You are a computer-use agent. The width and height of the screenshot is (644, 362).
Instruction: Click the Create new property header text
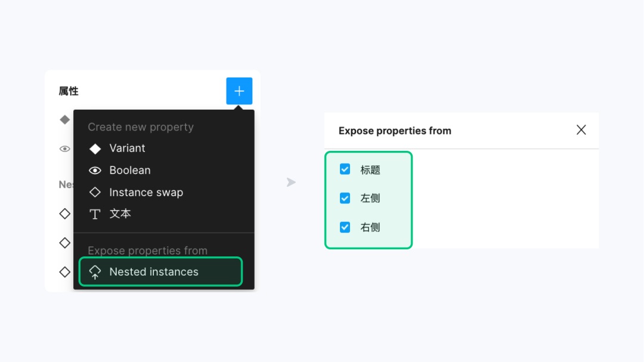(x=141, y=127)
